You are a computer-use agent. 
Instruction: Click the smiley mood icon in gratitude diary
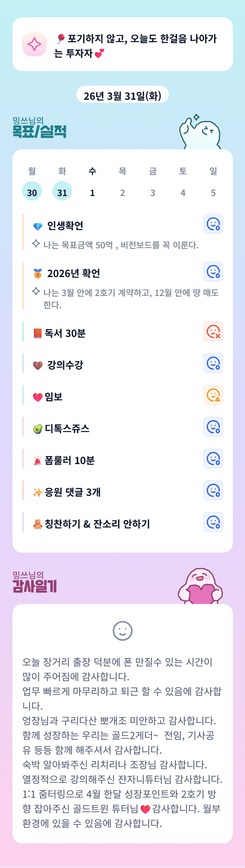(123, 631)
